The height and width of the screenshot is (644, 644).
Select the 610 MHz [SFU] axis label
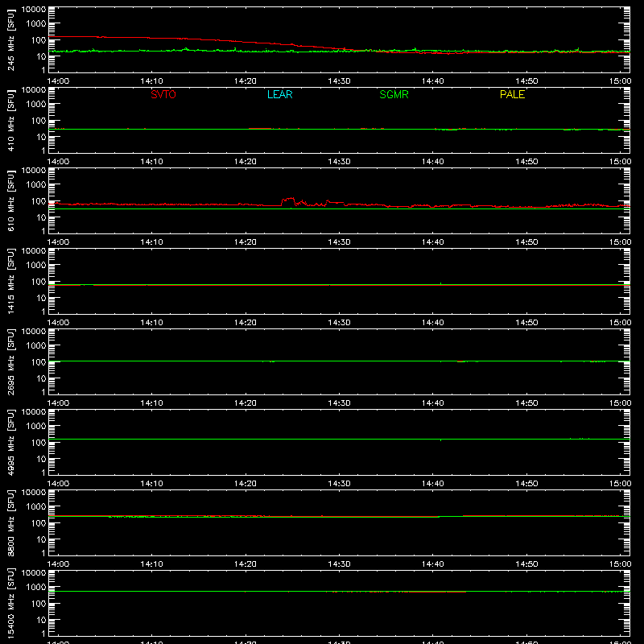coord(11,200)
